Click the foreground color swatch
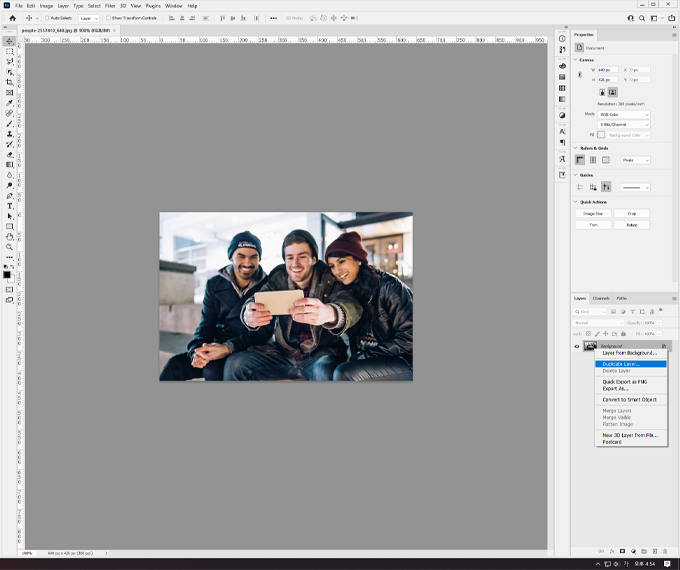The width and height of the screenshot is (680, 570). coord(7,275)
